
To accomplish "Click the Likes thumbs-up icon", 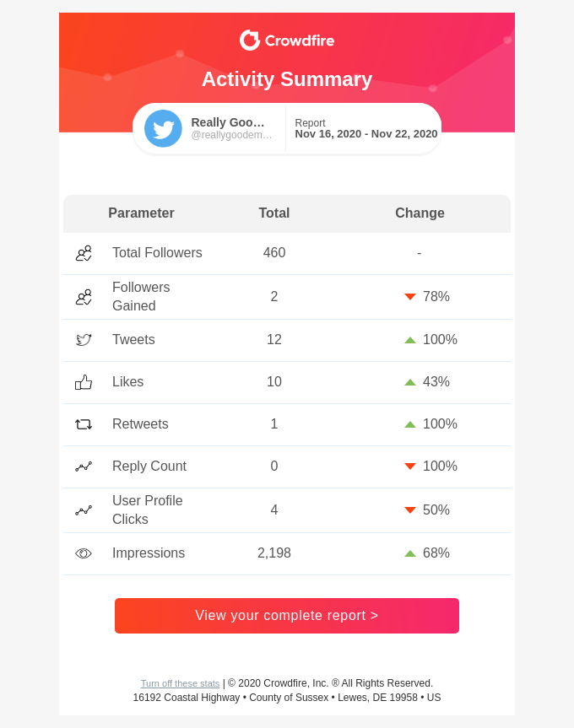I will [84, 381].
